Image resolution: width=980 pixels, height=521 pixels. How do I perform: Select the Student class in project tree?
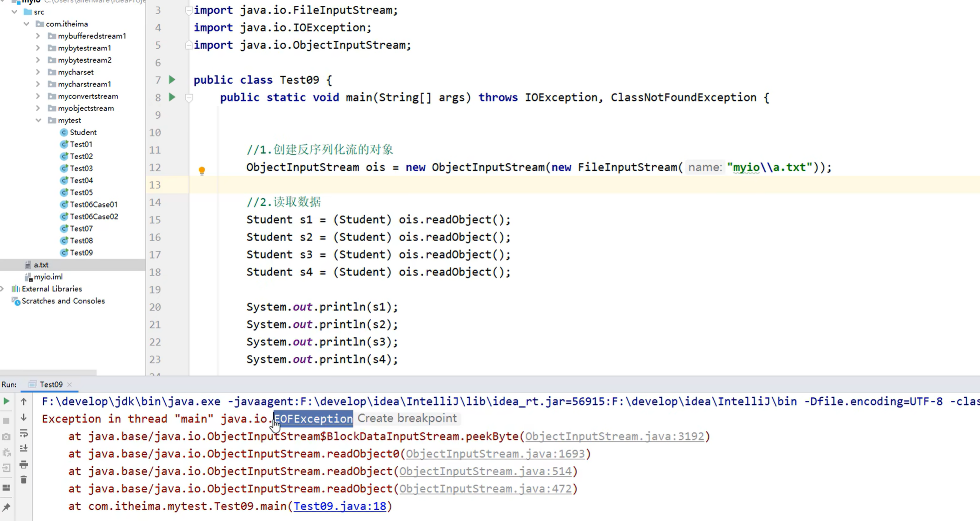[x=83, y=132]
